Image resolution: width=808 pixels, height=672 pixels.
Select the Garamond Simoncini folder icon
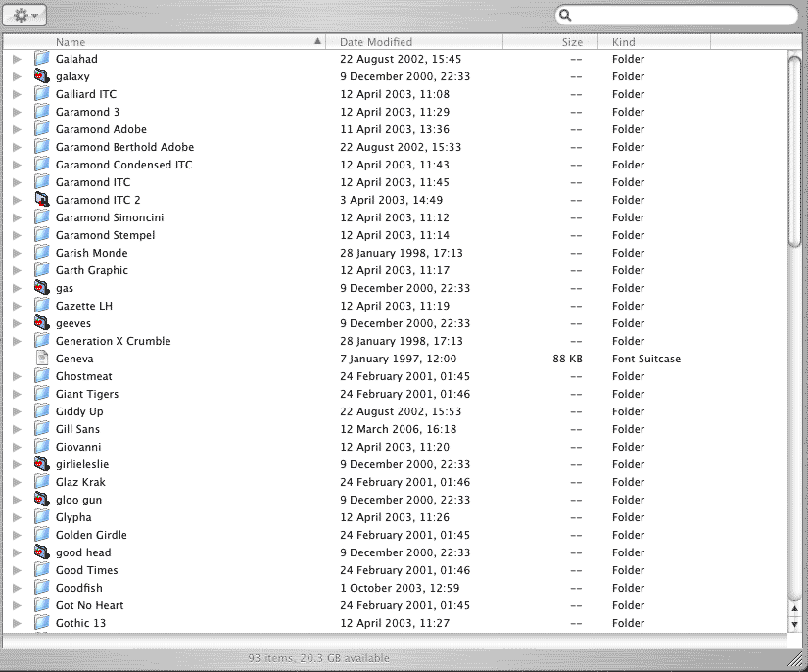click(x=42, y=216)
